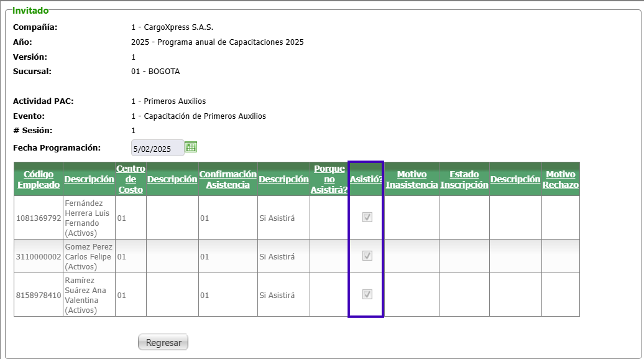644x359 pixels.
Task: Click 'Si Asistirá' in the 8158978410 row
Action: coord(277,296)
